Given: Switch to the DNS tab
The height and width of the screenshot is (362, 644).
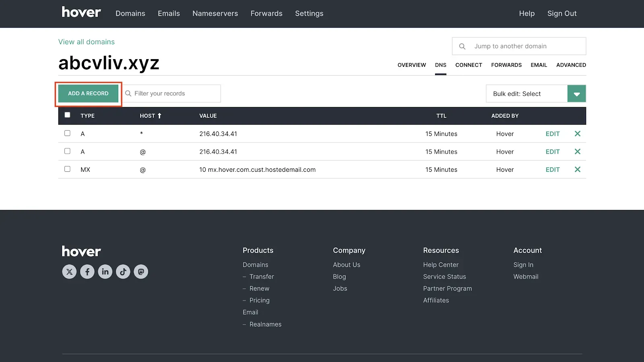Looking at the screenshot, I should (x=441, y=65).
